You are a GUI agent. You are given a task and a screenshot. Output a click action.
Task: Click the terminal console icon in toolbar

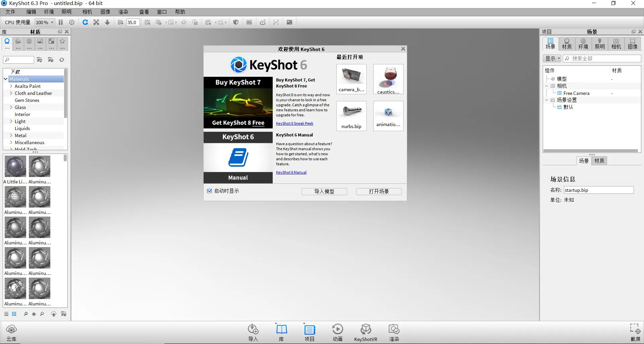tap(289, 22)
